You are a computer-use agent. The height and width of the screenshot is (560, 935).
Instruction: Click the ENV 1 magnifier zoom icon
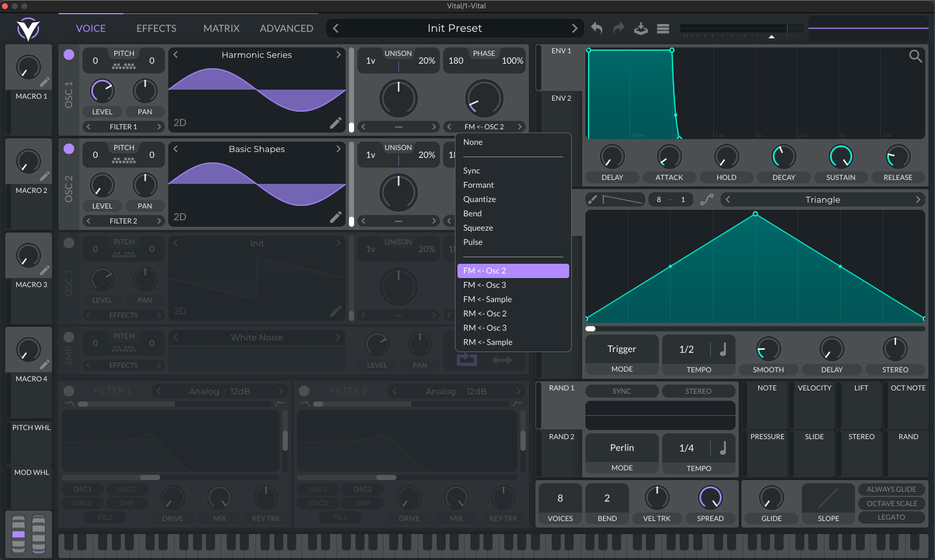click(916, 57)
